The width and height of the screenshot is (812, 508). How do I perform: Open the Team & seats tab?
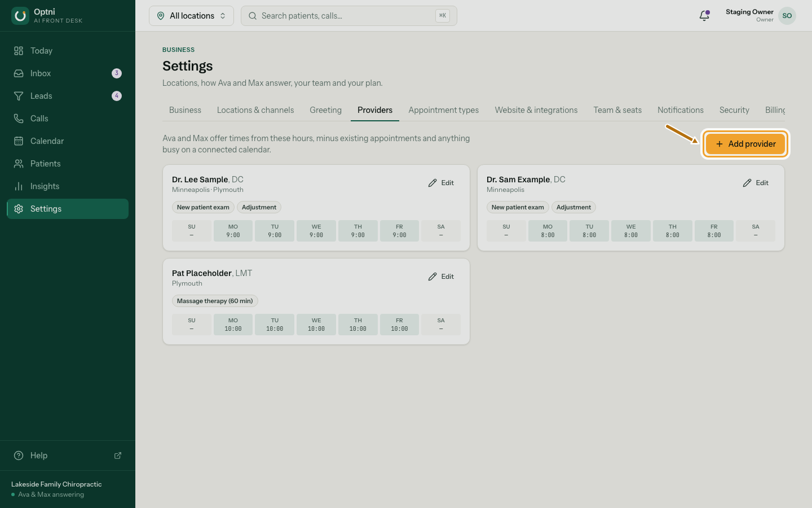click(x=617, y=110)
